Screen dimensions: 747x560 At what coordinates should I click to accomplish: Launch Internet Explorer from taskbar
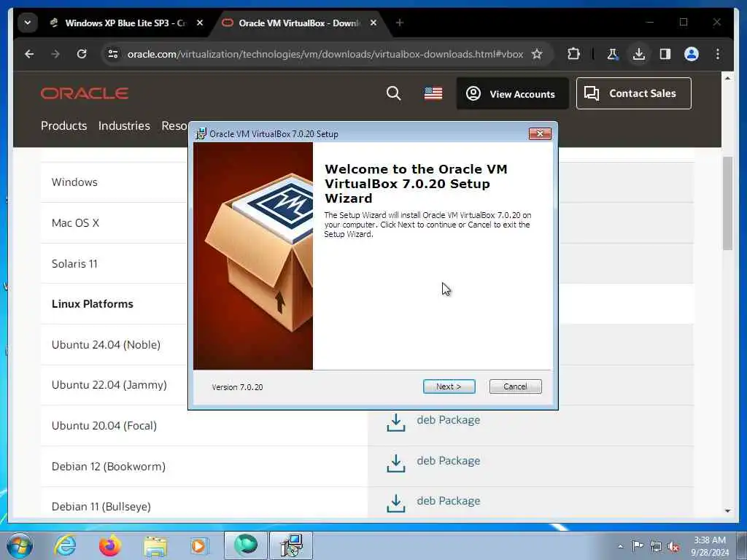65,545
